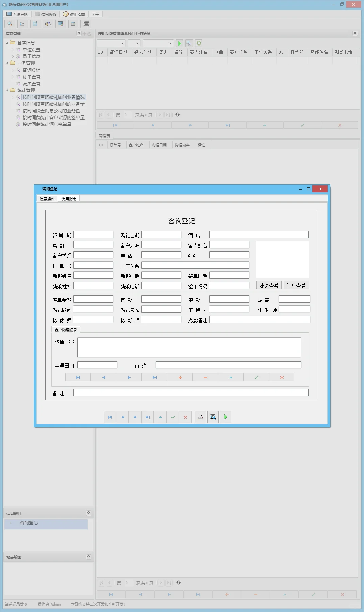Viewport: 364px width, 612px height.
Task: Click the document page main toolbar icon
Action: pyautogui.click(x=35, y=24)
